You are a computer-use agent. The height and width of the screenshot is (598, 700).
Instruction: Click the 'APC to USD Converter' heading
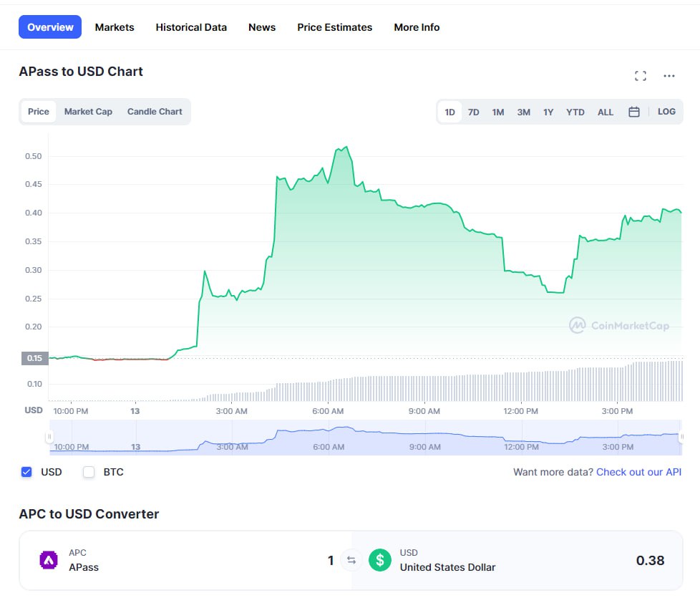89,514
